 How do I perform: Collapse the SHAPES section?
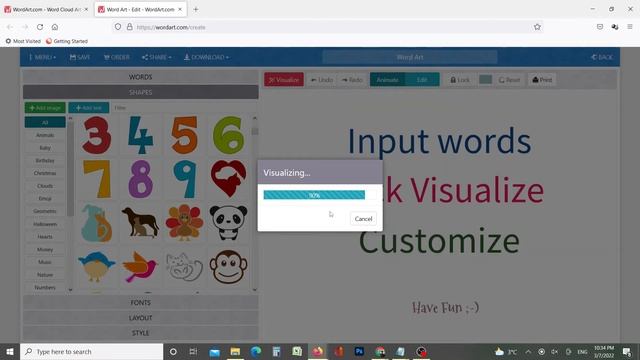point(140,92)
